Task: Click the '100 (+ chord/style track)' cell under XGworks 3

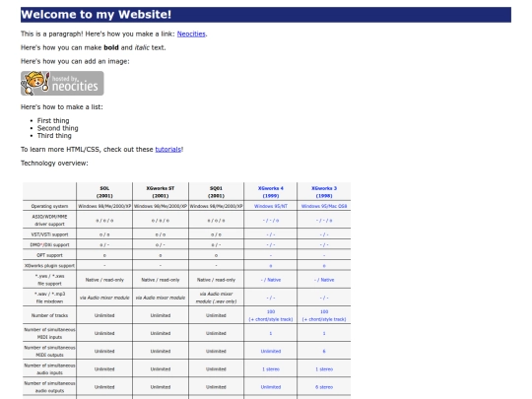Action: tap(324, 315)
